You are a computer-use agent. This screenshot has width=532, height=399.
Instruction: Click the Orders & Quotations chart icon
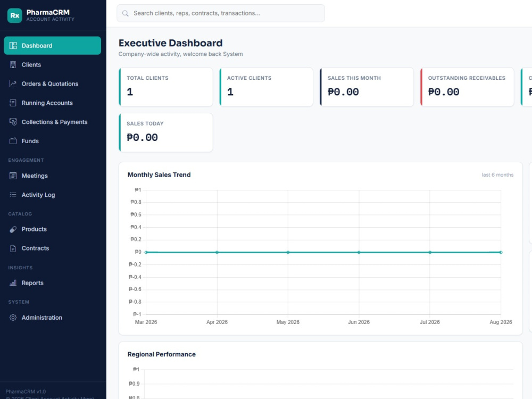(x=13, y=84)
